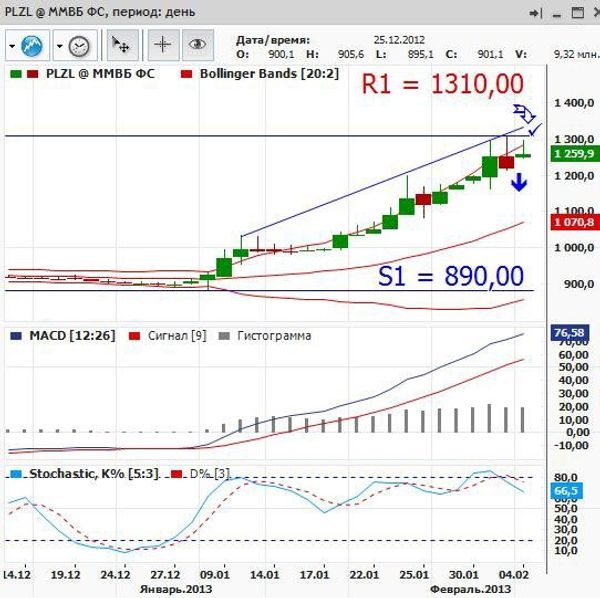Click the 04.02 date axis label
Image resolution: width=600 pixels, height=598 pixels.
[x=514, y=575]
